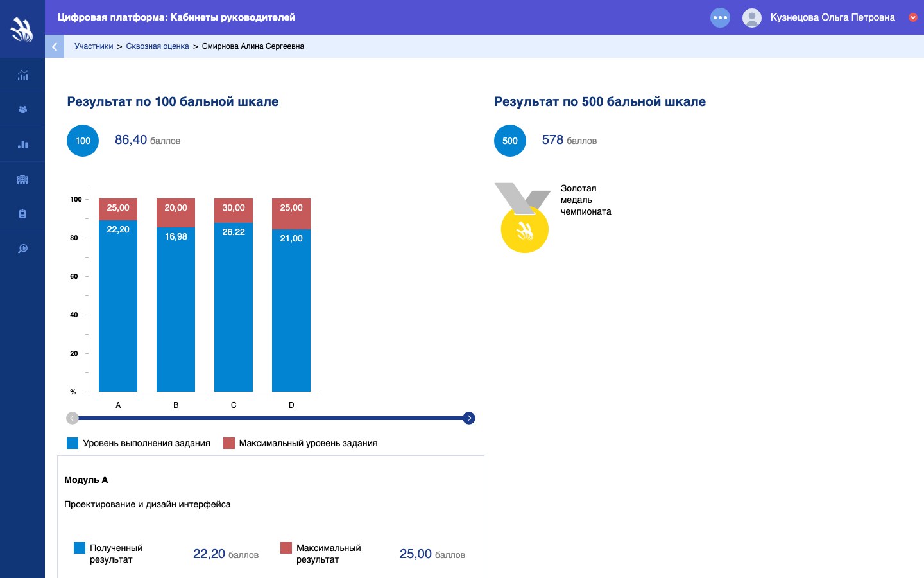Click the Модуль A heading
This screenshot has width=924, height=578.
point(86,480)
